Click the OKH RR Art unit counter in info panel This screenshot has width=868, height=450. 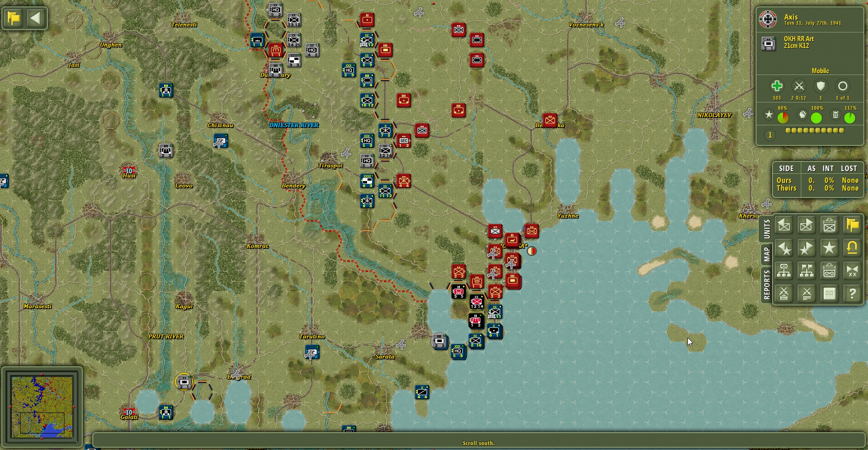click(x=769, y=43)
